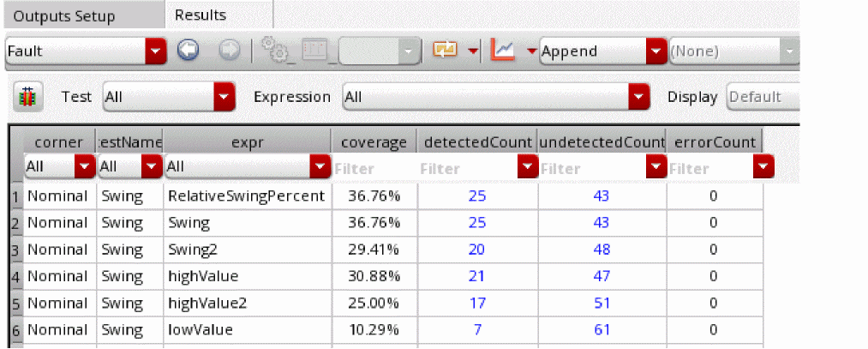Open undetected count 48 for Swing2
Image resolution: width=868 pixels, height=349 pixels.
pos(602,250)
